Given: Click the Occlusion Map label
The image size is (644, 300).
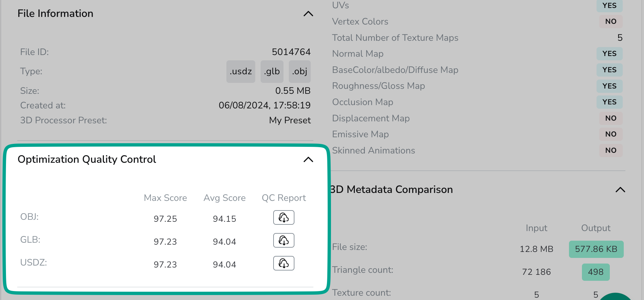Looking at the screenshot, I should point(362,102).
